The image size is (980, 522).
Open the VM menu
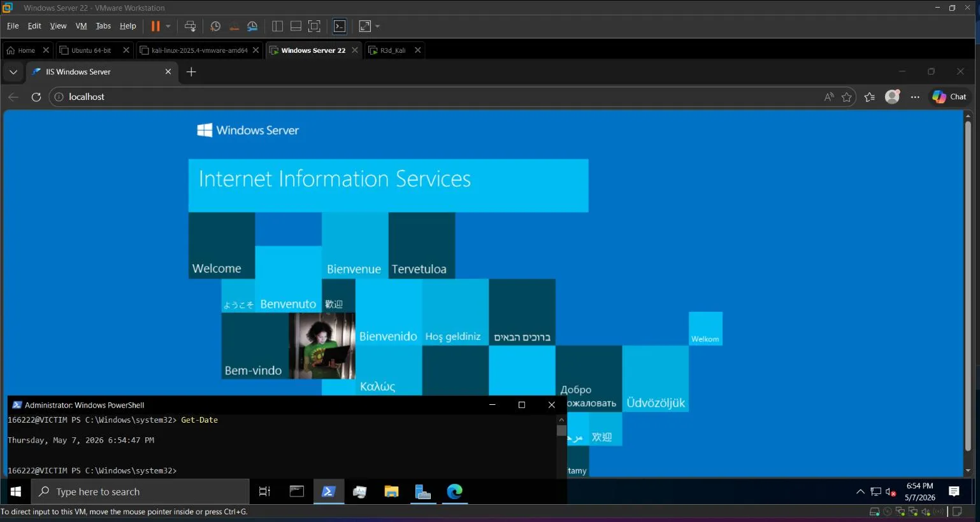click(81, 26)
